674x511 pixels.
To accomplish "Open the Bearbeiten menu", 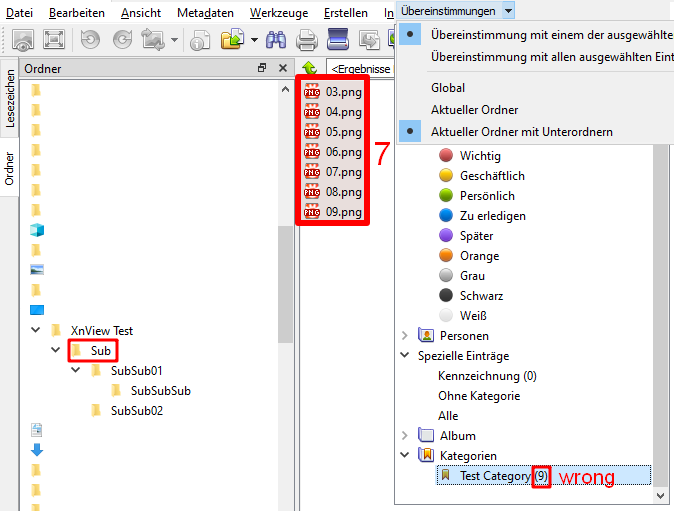I will tap(77, 13).
